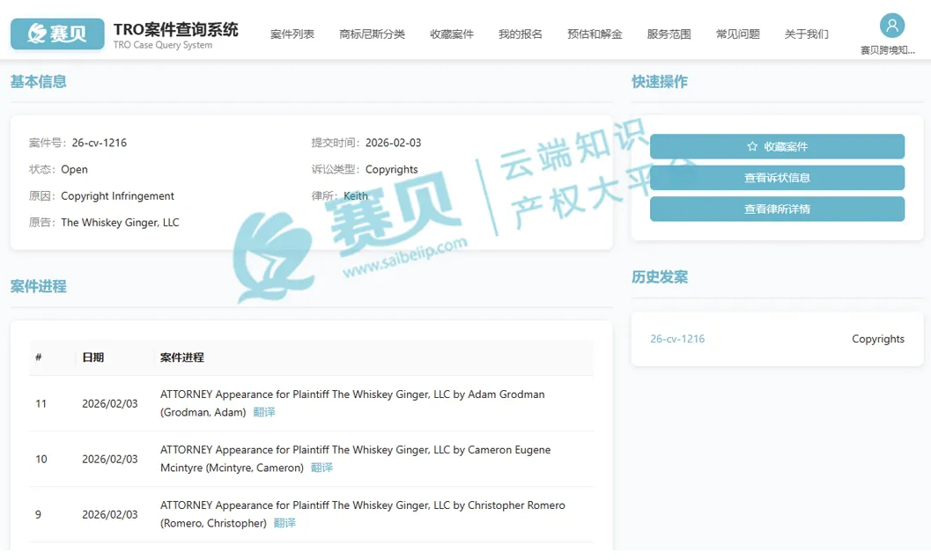Translate the Adam Grodman docket entry

point(264,411)
